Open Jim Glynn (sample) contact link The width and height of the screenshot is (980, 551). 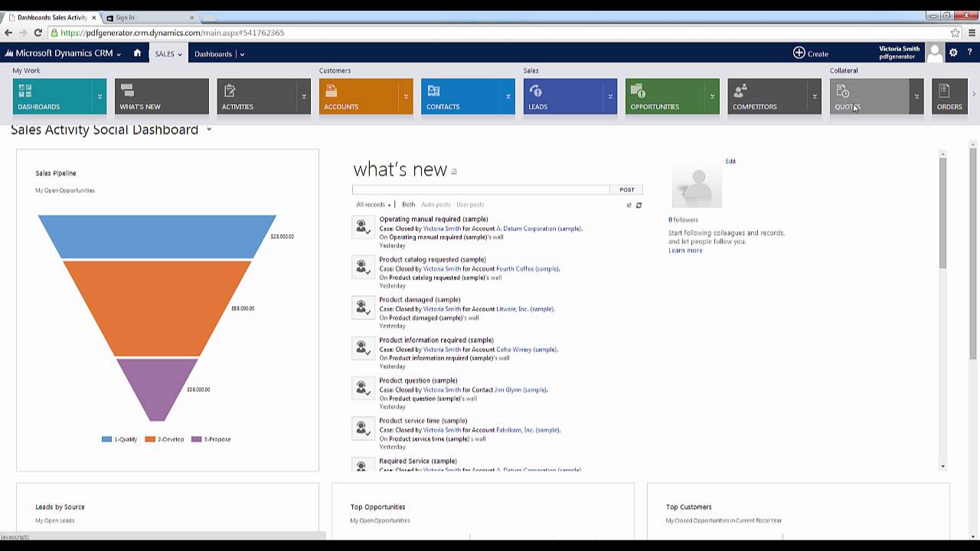click(x=520, y=390)
